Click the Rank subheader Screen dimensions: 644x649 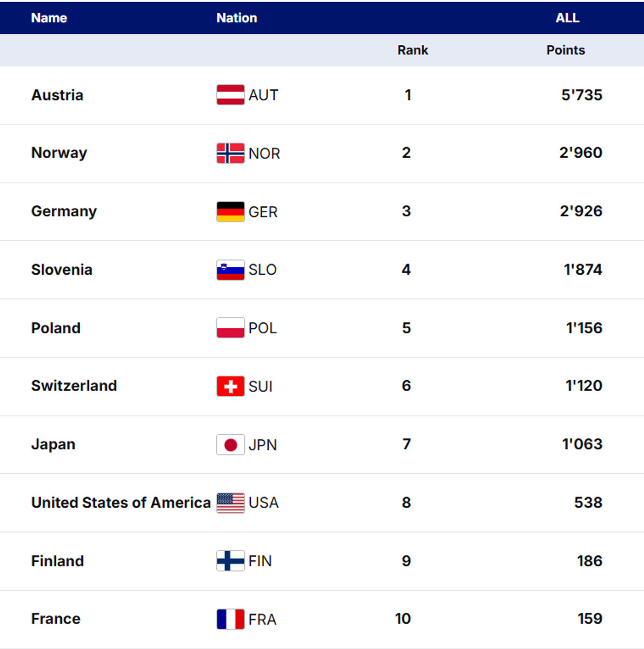pyautogui.click(x=413, y=50)
